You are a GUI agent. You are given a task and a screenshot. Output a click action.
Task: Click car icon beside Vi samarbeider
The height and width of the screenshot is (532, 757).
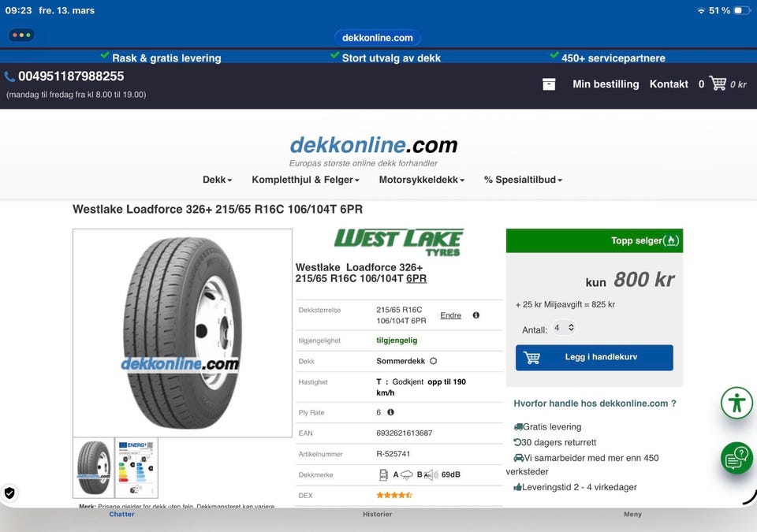(x=519, y=458)
